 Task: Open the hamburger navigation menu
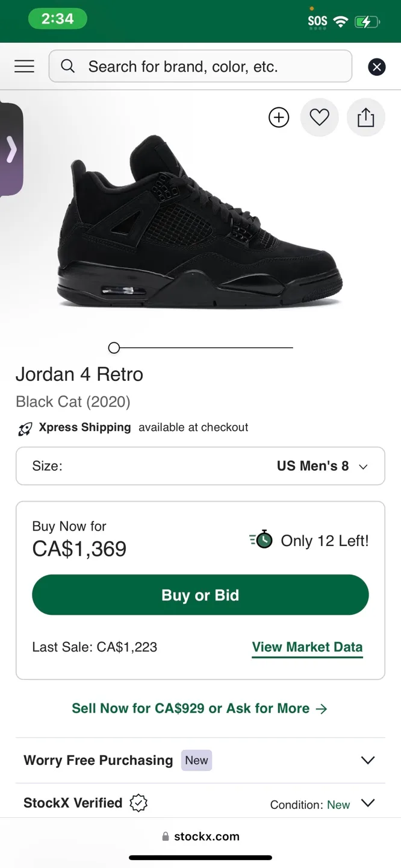pos(24,66)
